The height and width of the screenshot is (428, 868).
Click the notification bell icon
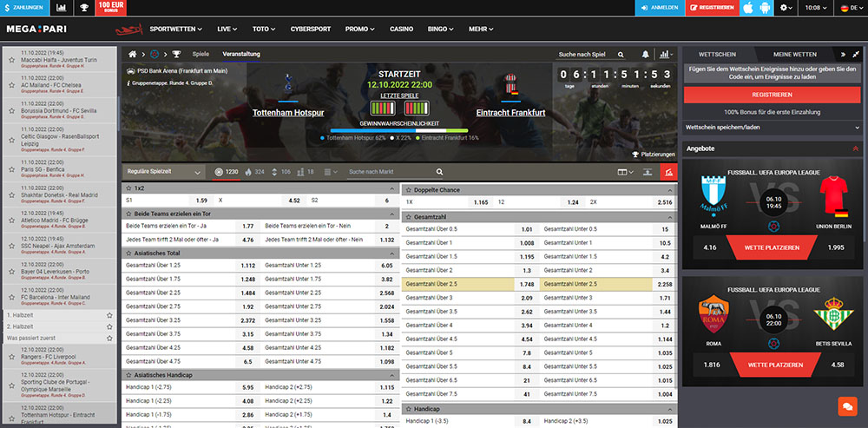646,55
